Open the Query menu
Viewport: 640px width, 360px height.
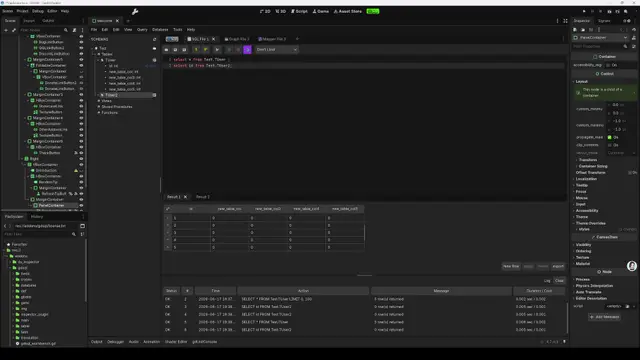pos(142,30)
